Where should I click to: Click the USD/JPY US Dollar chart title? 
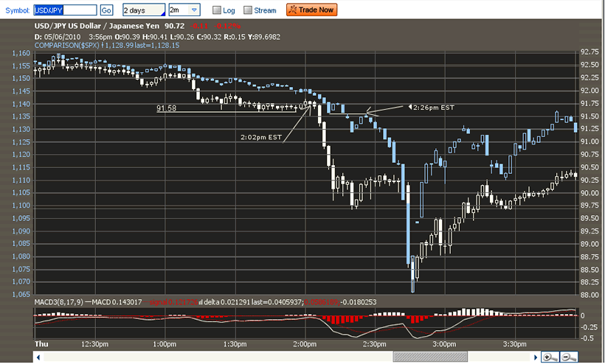coord(97,26)
